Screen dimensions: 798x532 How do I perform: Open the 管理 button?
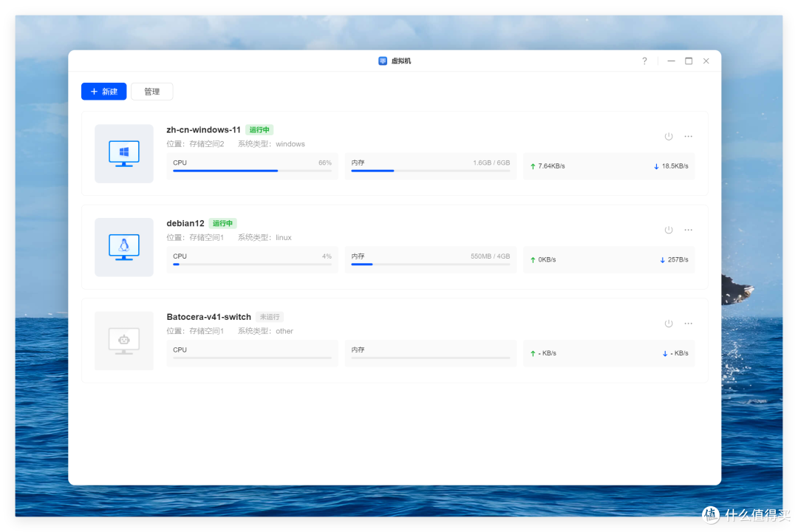coord(151,92)
